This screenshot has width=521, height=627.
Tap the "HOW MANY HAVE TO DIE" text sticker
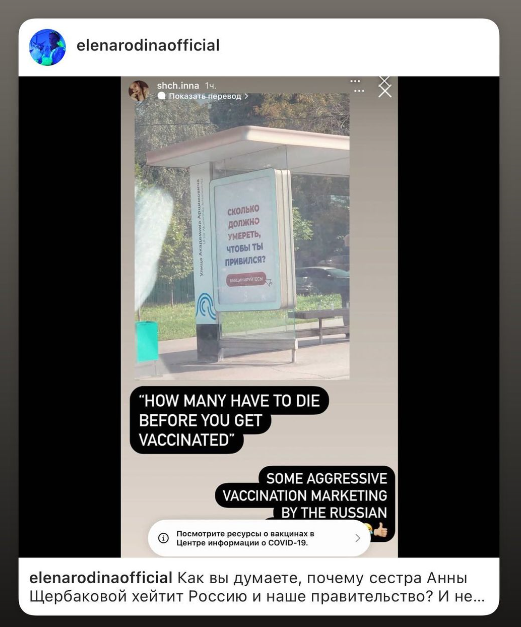point(229,420)
